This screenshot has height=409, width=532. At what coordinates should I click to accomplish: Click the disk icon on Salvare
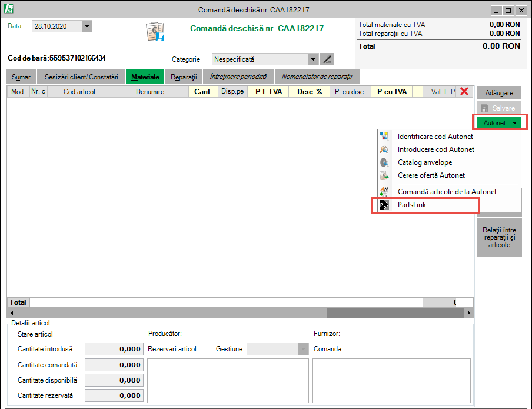[x=484, y=108]
